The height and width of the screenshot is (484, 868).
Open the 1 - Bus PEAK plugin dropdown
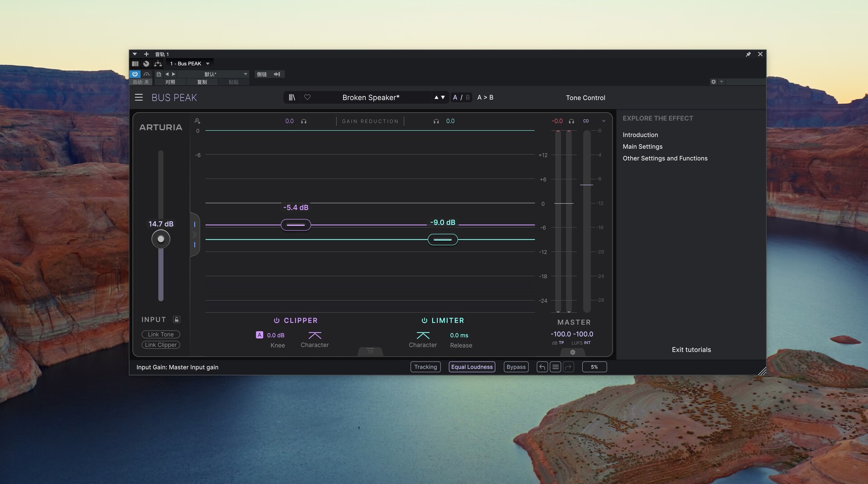[190, 64]
